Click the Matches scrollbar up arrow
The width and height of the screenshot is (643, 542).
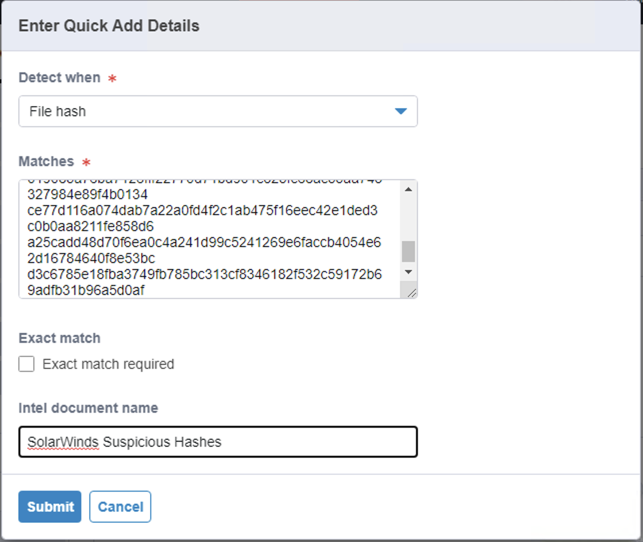[408, 189]
